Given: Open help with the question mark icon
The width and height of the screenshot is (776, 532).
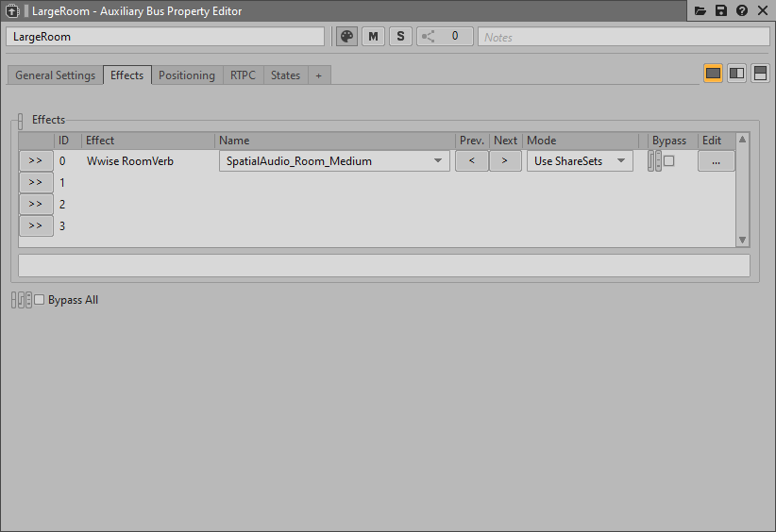Looking at the screenshot, I should pos(742,10).
